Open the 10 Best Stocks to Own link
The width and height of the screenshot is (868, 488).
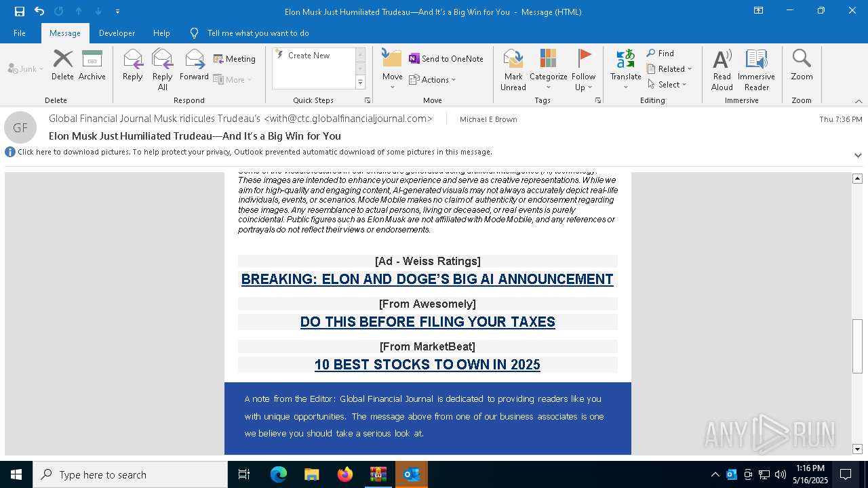[x=427, y=365]
